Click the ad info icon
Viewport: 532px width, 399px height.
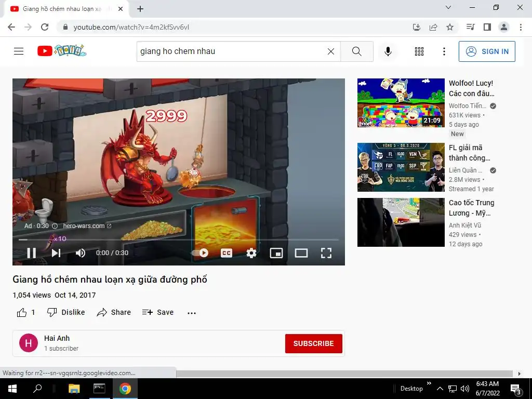(x=55, y=226)
